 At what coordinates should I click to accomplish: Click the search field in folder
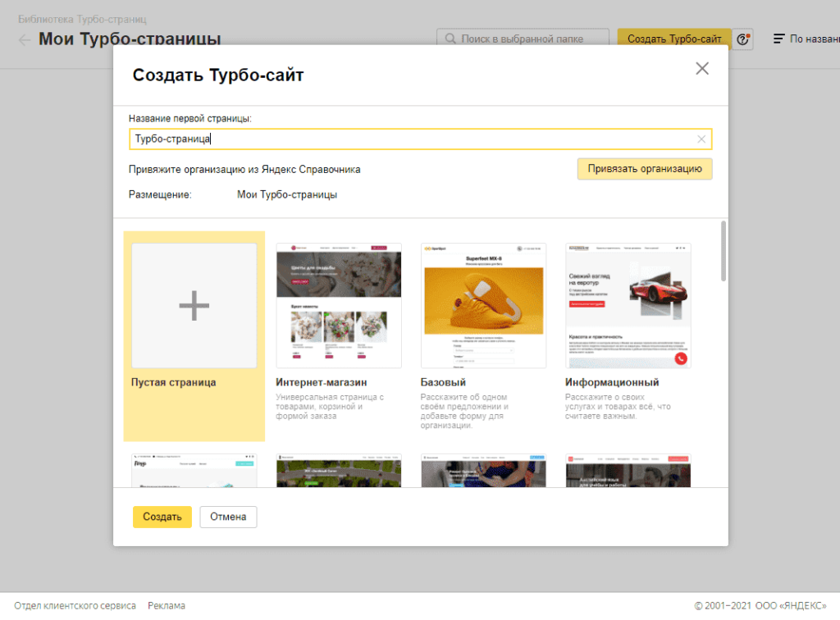(x=523, y=39)
